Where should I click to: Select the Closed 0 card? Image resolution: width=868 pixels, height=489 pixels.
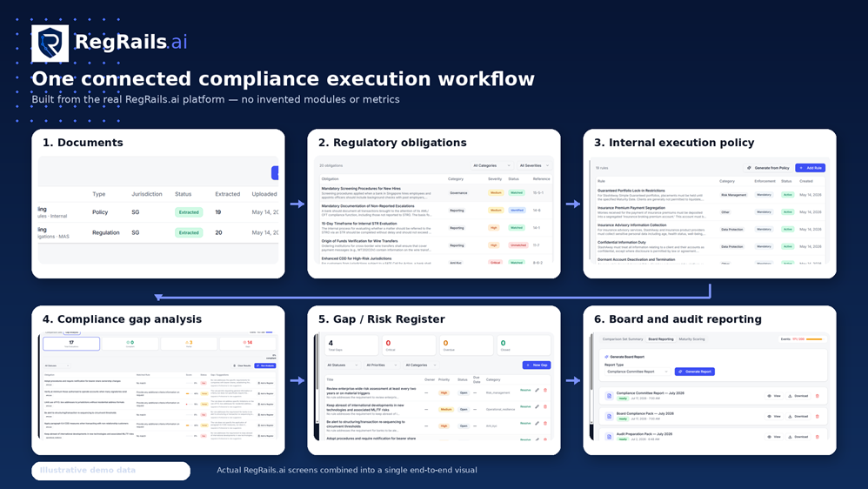coord(524,345)
